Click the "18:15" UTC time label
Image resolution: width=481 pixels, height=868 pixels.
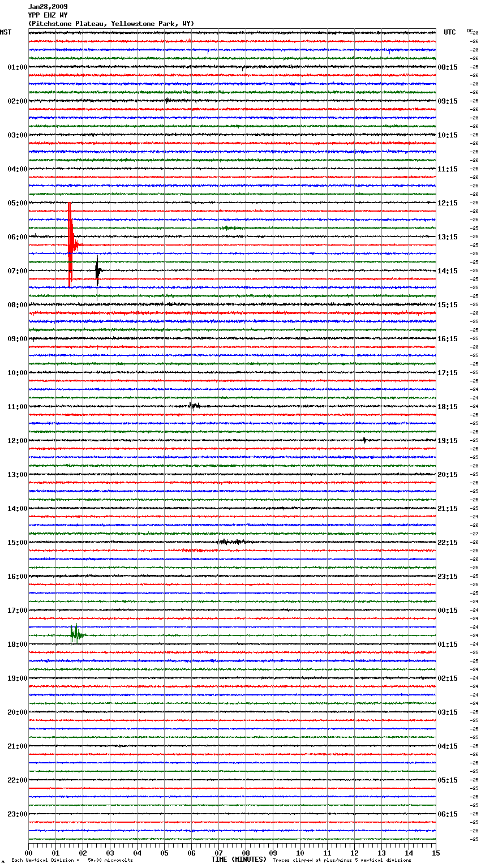(x=448, y=407)
